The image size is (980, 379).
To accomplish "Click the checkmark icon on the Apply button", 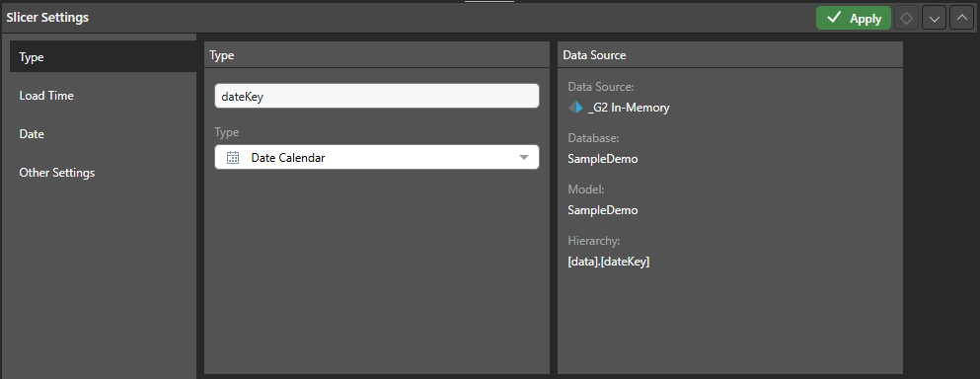I will 834,18.
